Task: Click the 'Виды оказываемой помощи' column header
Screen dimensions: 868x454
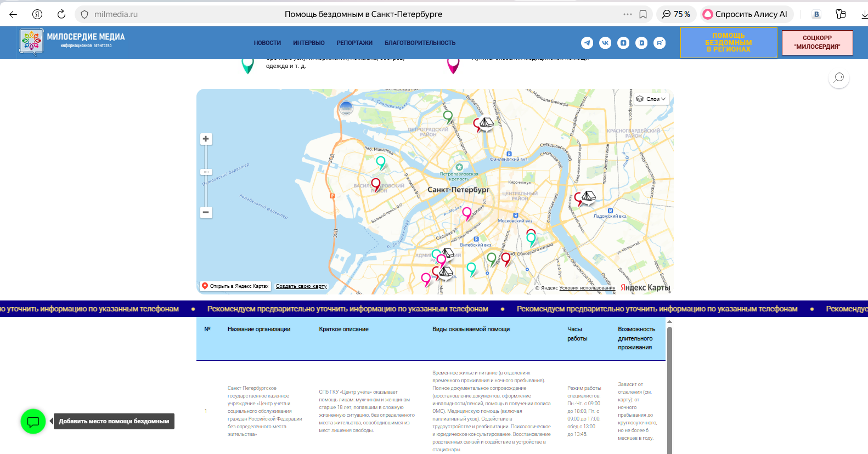Action: 471,329
